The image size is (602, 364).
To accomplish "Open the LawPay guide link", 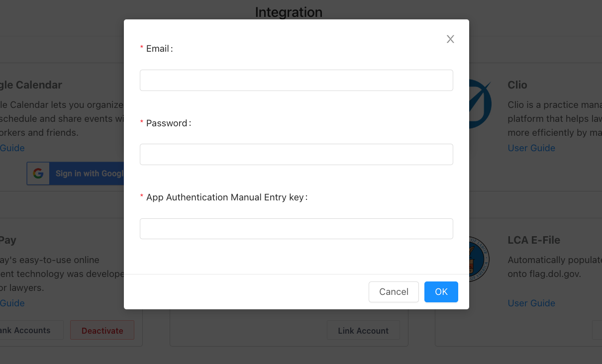I will click(x=12, y=303).
